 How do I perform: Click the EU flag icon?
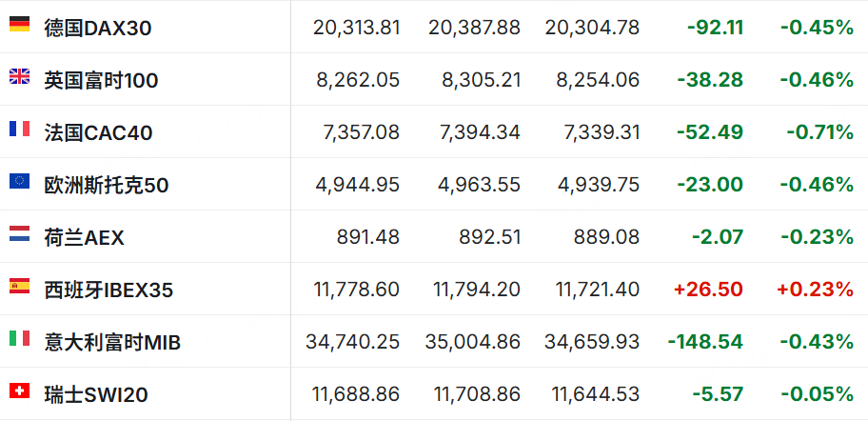pos(19,181)
